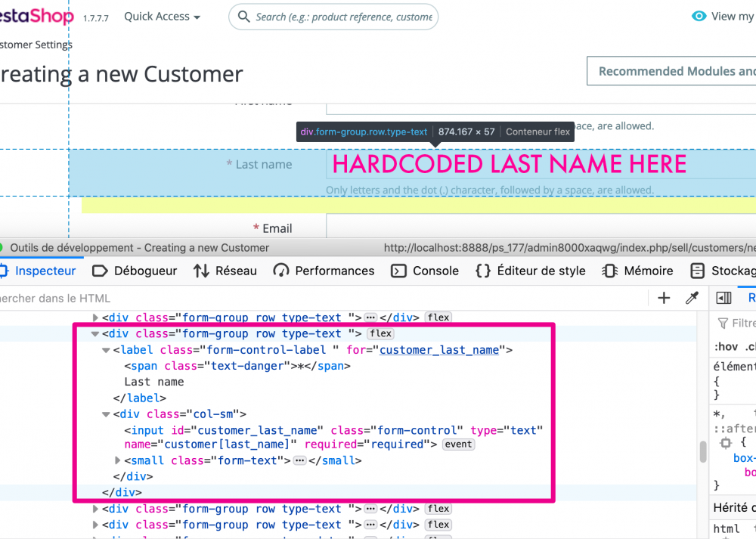The image size is (756, 539).
Task: Click the Recommended Modules button
Action: (x=671, y=70)
